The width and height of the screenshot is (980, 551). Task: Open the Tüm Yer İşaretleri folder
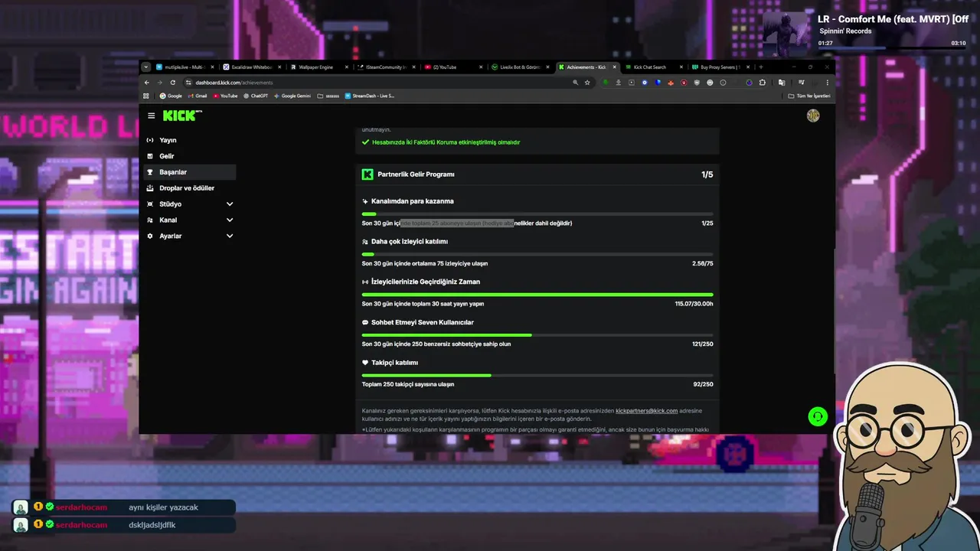[x=809, y=96]
